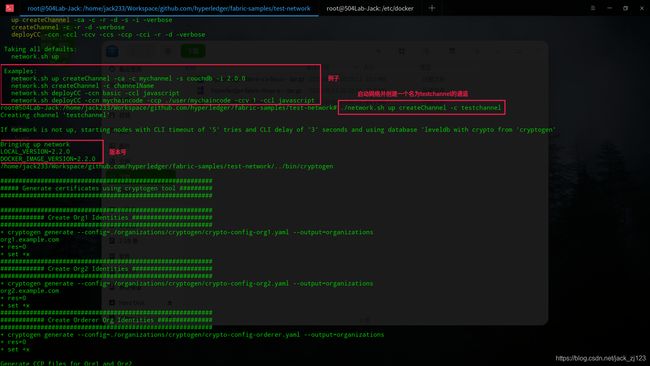Click the 'org2.example.com' output line
The image size is (650, 366).
tap(30, 291)
